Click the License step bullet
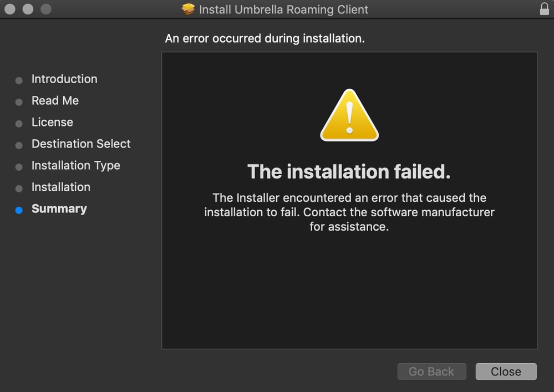 tap(19, 124)
